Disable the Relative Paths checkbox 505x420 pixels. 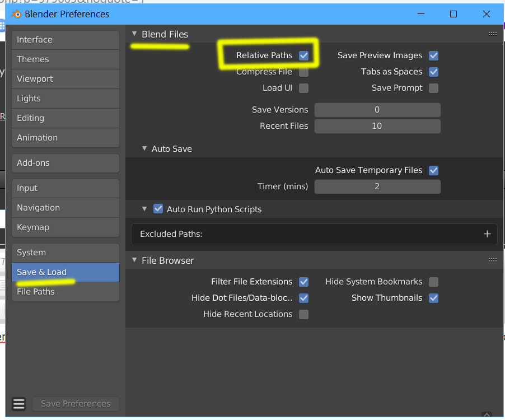click(303, 55)
